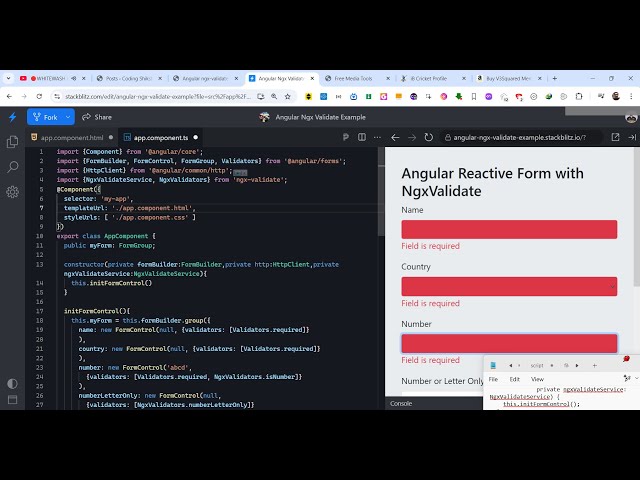Click the Share button
This screenshot has height=480, width=640.
98,117
